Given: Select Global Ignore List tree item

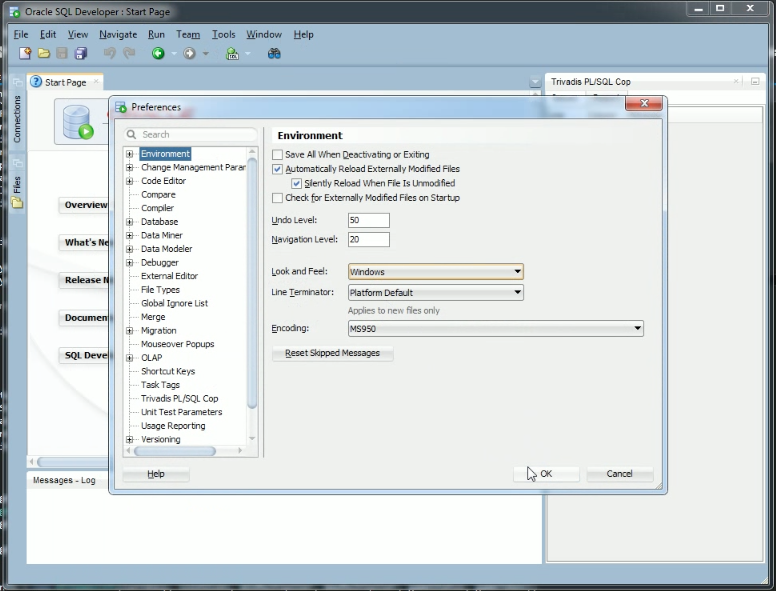Looking at the screenshot, I should point(174,303).
